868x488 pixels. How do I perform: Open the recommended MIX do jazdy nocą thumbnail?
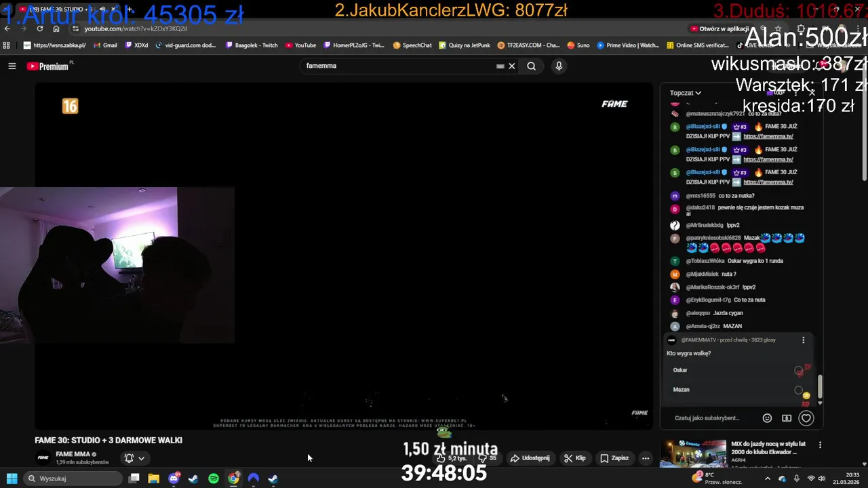(693, 453)
